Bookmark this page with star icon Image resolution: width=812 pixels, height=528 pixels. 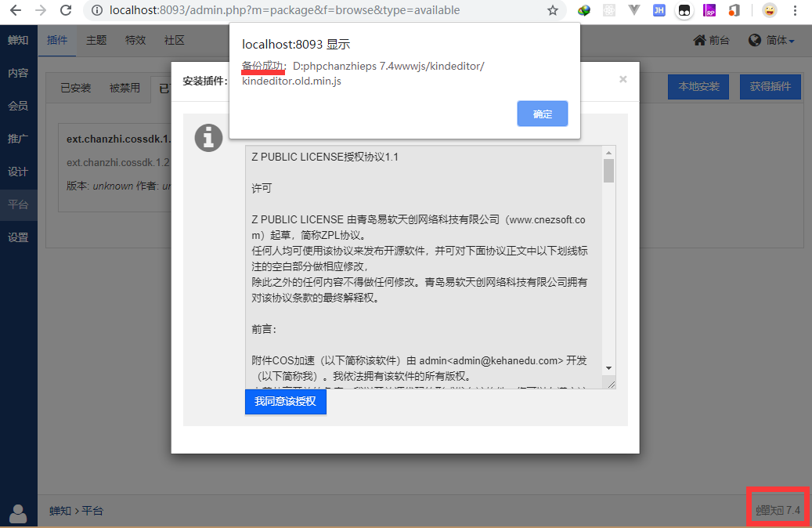tap(553, 10)
